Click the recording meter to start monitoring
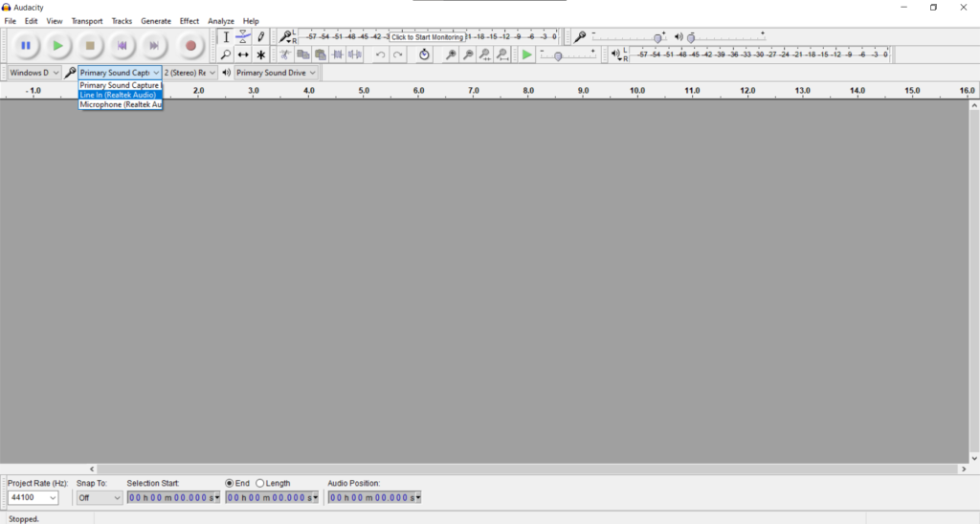Screen dimensions: 980x524 pyautogui.click(x=426, y=36)
